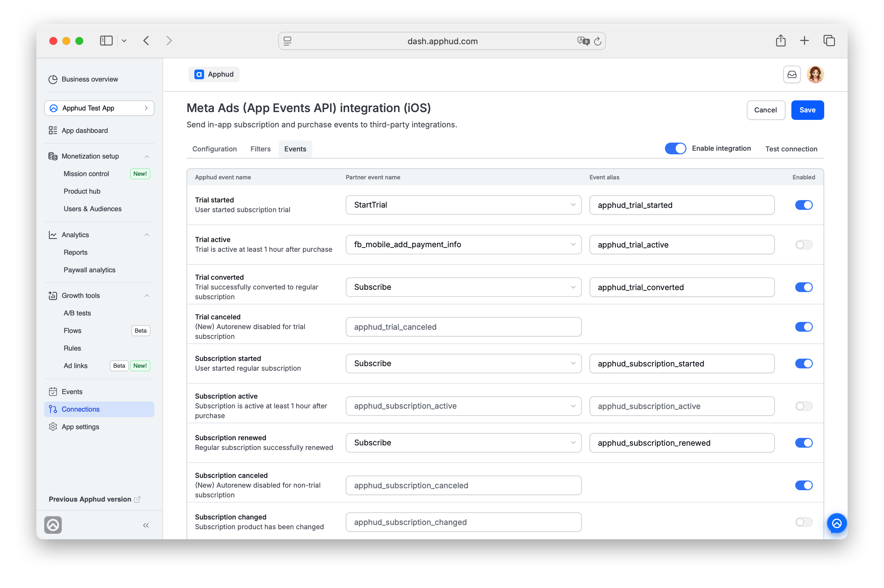Click the Safari share icon

pos(780,41)
